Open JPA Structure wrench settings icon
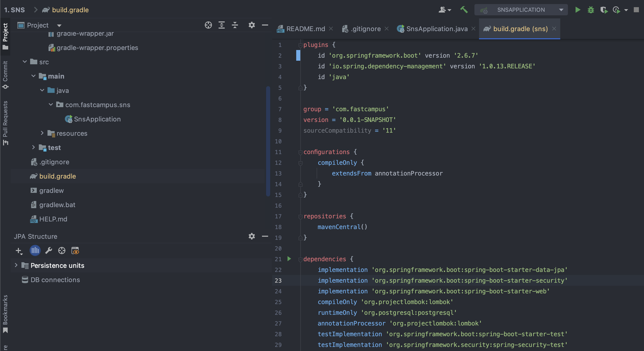This screenshot has width=644, height=351. coord(49,251)
